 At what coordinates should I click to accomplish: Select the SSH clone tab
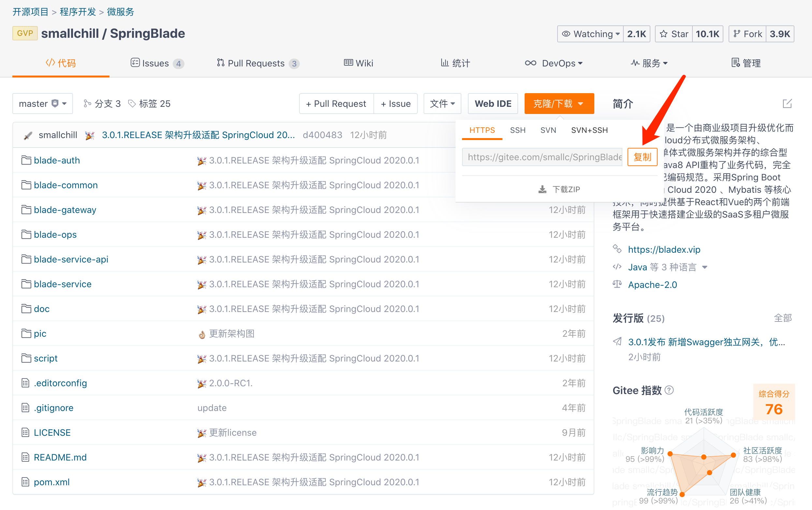tap(518, 130)
